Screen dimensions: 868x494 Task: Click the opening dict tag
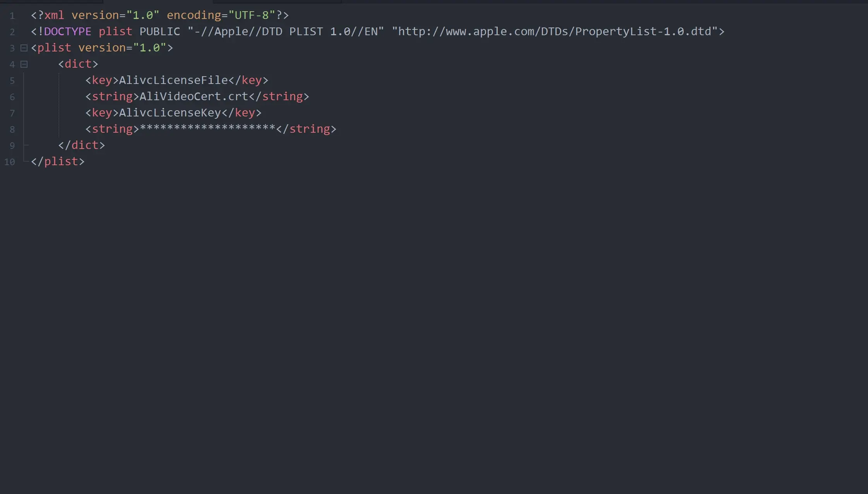coord(78,64)
